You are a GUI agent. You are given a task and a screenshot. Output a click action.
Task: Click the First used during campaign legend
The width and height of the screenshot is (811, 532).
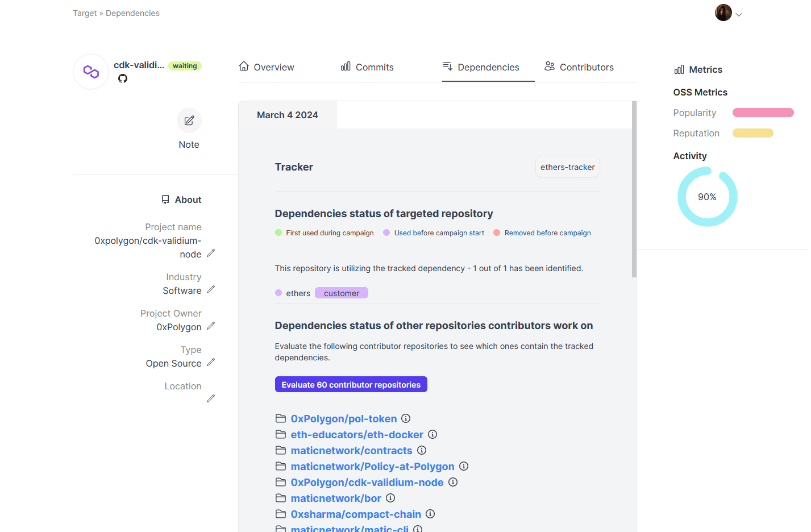coord(325,233)
